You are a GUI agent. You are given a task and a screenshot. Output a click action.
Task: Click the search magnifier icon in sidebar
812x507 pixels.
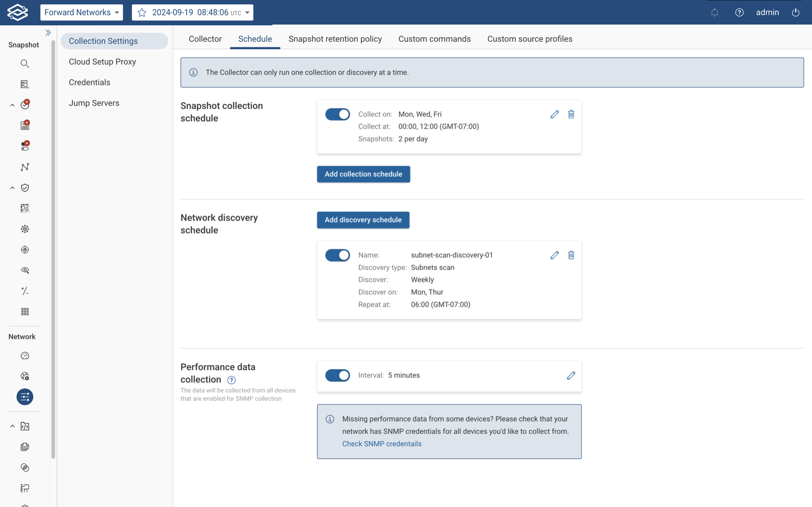25,64
